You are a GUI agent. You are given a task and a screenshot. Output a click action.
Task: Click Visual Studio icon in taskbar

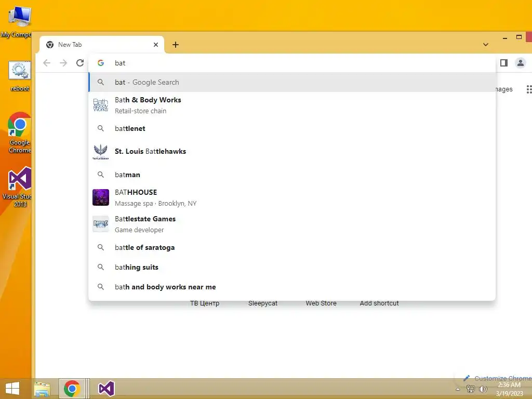point(106,389)
